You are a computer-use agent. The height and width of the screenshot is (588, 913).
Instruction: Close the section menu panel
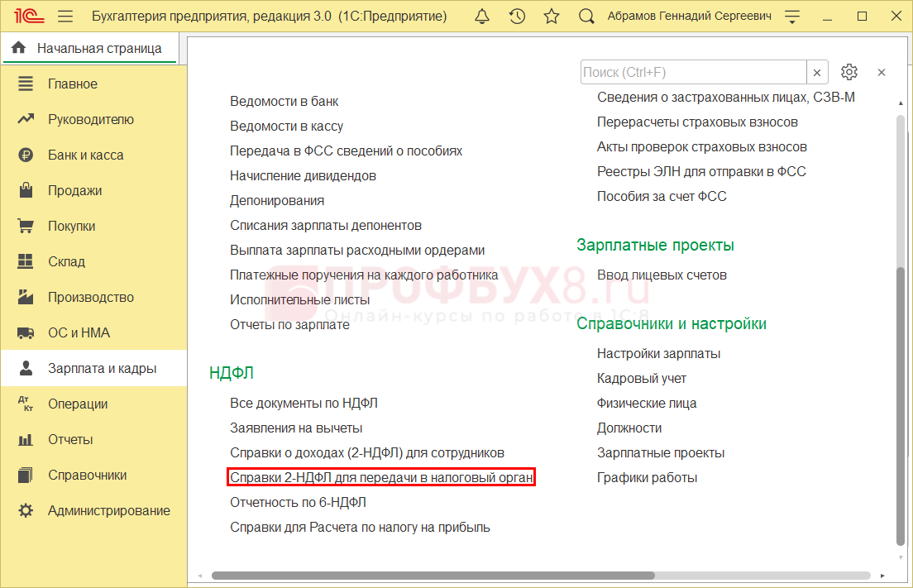pyautogui.click(x=882, y=72)
